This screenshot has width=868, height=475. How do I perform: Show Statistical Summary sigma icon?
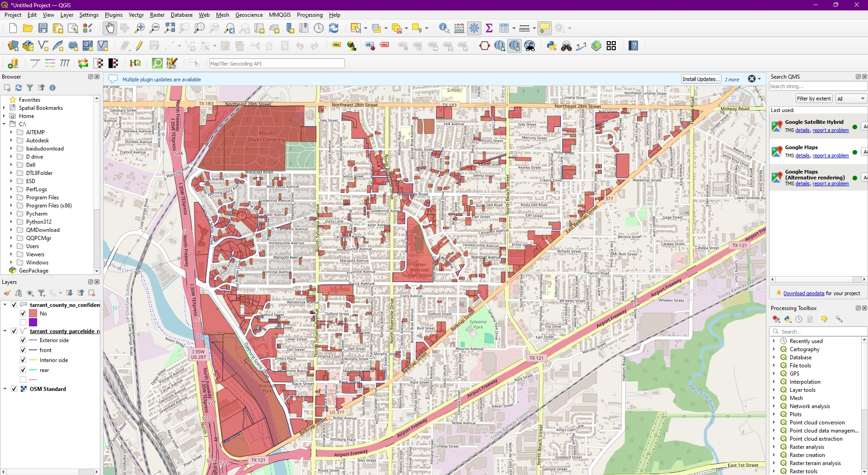click(489, 28)
